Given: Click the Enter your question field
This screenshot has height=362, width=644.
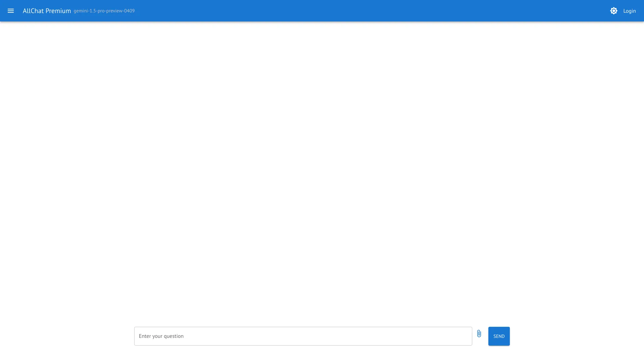Looking at the screenshot, I should (302, 336).
